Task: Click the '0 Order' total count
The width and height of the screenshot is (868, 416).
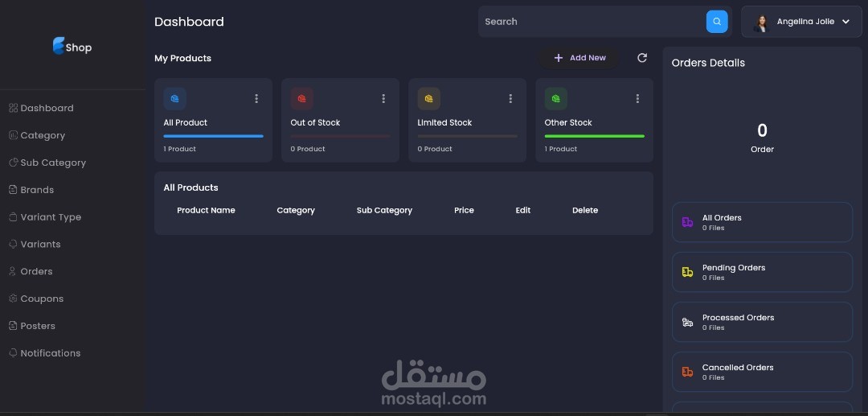Action: point(762,138)
